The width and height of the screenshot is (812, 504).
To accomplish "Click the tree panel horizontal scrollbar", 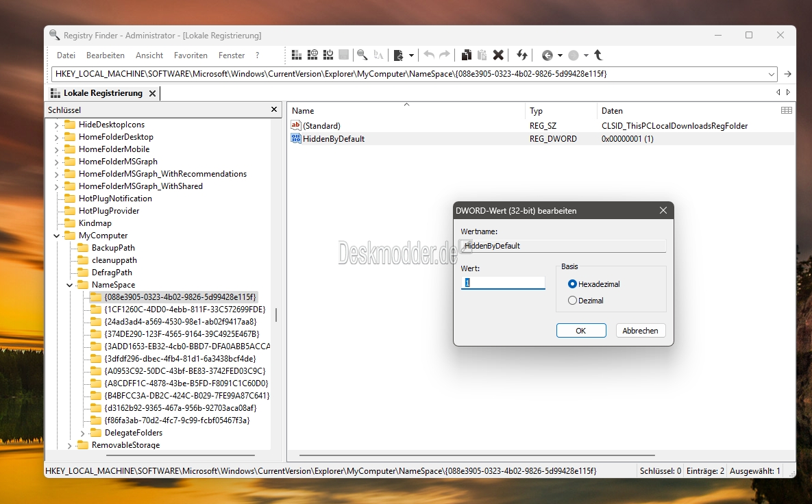I will 180,455.
